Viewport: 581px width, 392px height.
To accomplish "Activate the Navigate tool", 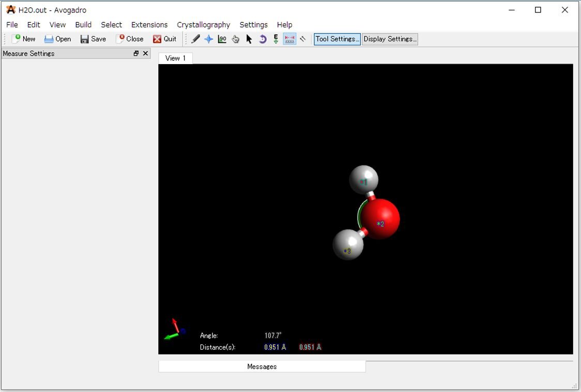I will click(209, 39).
